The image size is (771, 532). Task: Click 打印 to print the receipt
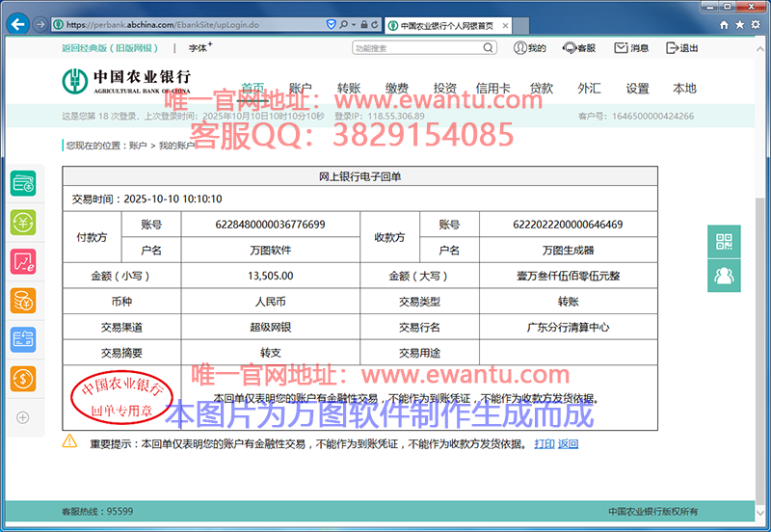[x=545, y=444]
